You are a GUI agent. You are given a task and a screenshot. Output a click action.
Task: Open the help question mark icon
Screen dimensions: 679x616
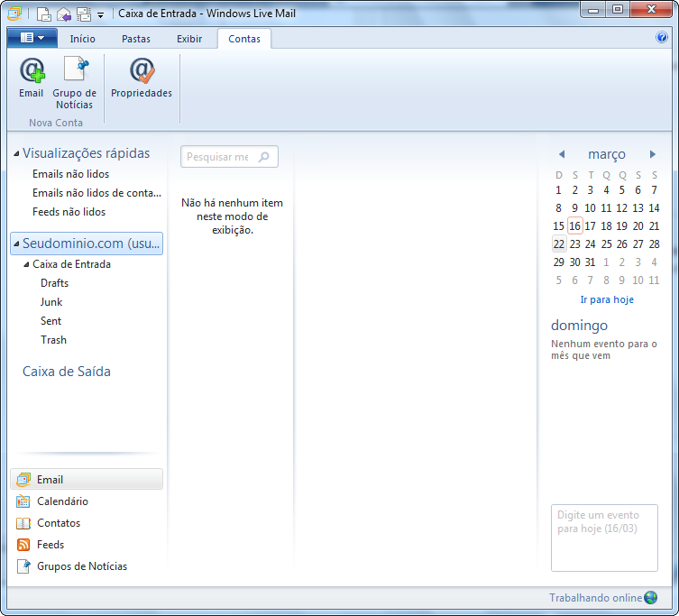661,38
